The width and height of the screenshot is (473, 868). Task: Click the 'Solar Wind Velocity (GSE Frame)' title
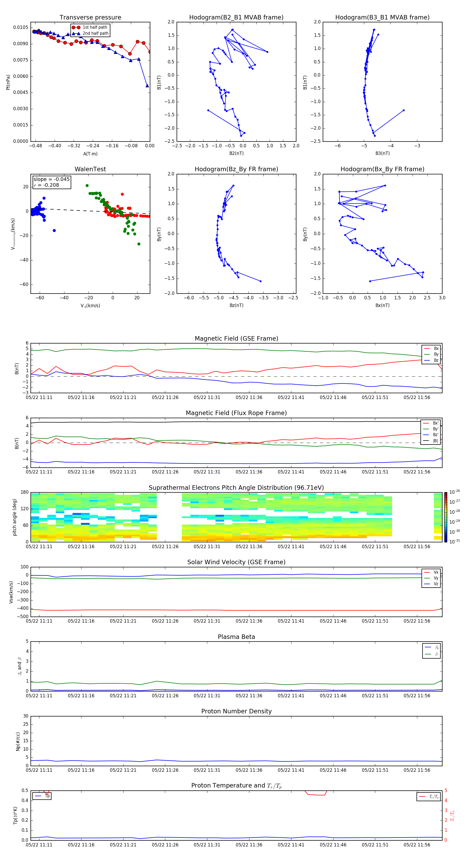tap(236, 562)
